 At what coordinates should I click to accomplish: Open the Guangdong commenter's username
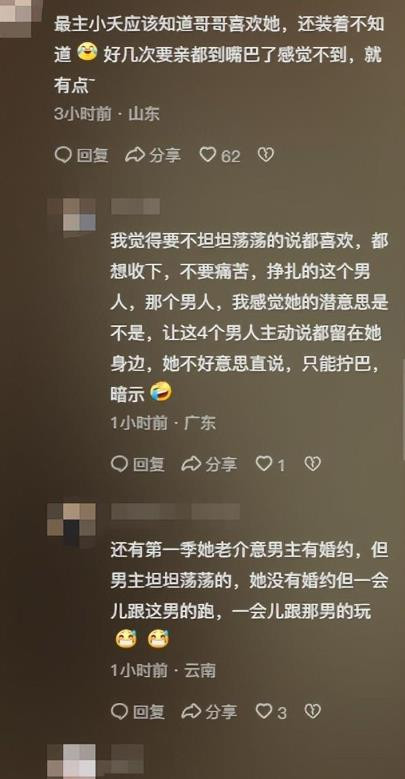click(x=135, y=206)
